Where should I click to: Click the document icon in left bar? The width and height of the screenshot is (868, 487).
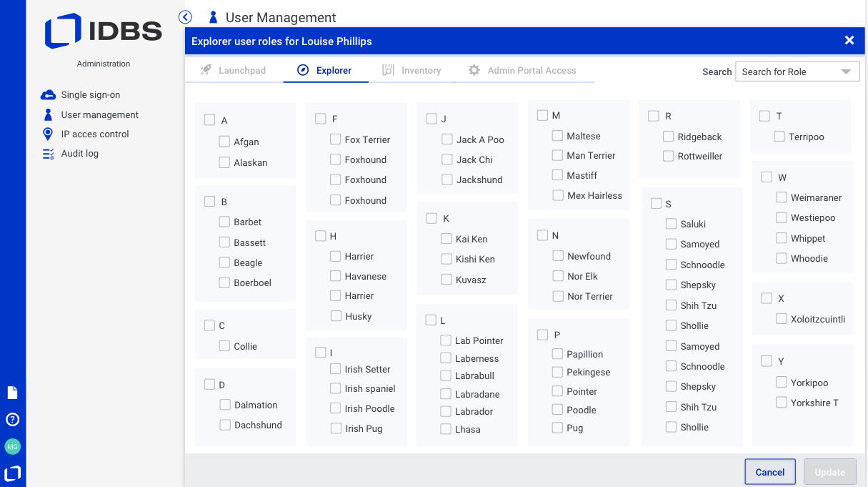(x=12, y=393)
